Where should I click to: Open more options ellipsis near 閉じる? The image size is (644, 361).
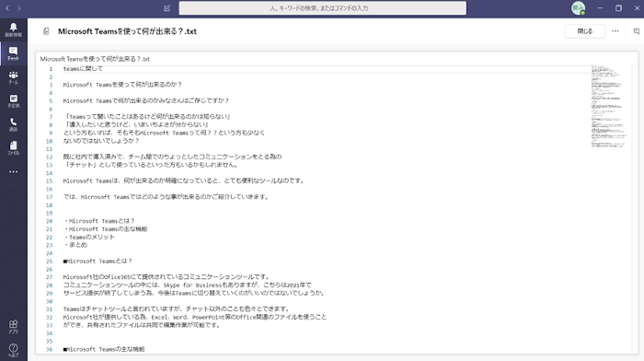click(615, 30)
